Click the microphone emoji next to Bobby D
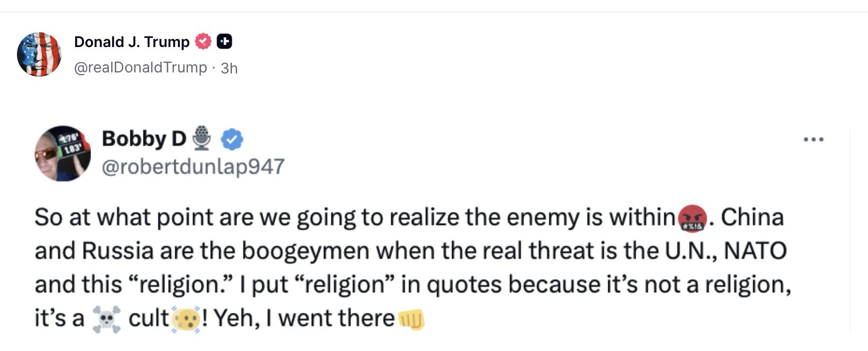 pyautogui.click(x=201, y=138)
